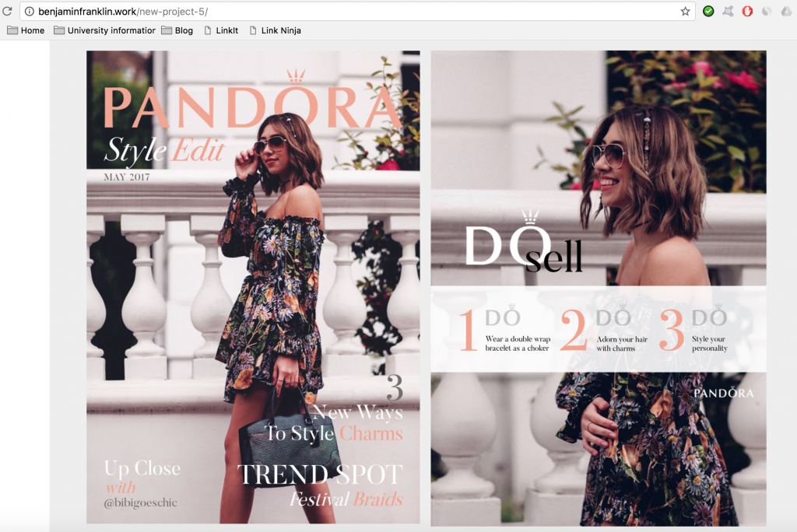Open the grey S-shaped extension icon
This screenshot has height=532, width=797.
tap(767, 11)
